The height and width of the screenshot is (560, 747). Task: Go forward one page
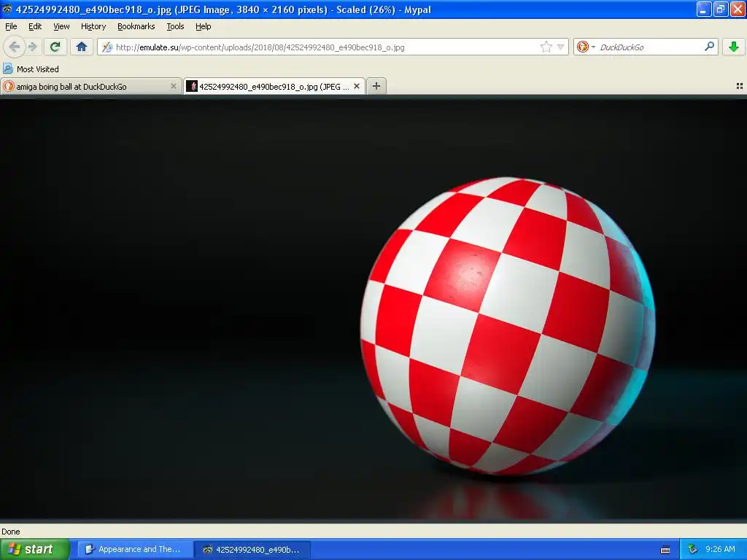pos(32,47)
